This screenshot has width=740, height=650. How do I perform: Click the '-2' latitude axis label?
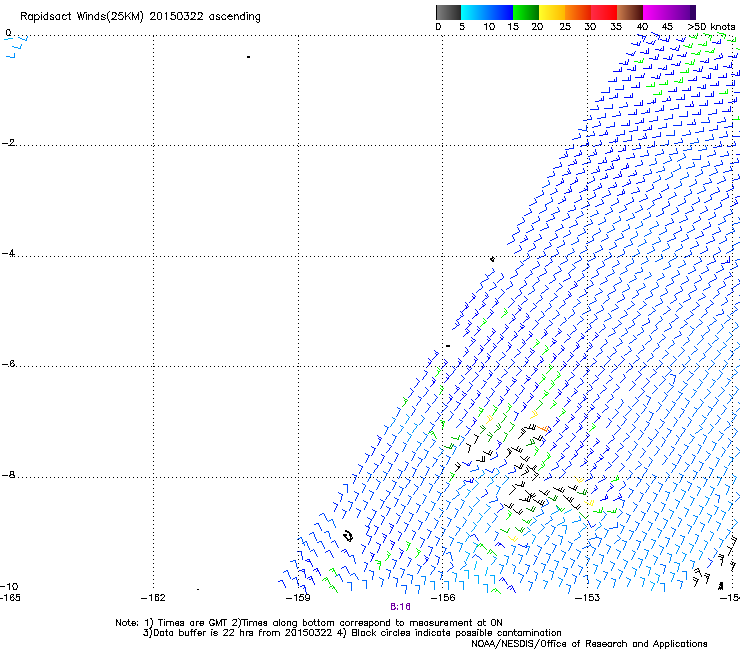click(x=8, y=143)
